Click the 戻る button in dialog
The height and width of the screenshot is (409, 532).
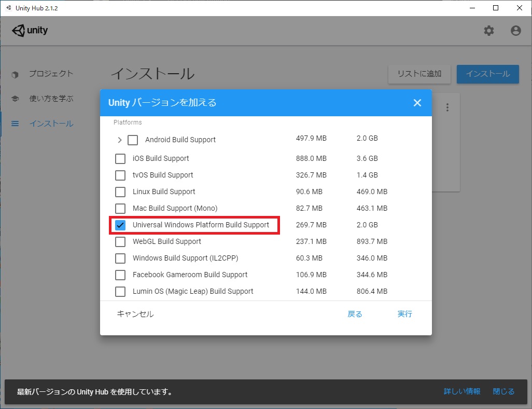pyautogui.click(x=355, y=314)
